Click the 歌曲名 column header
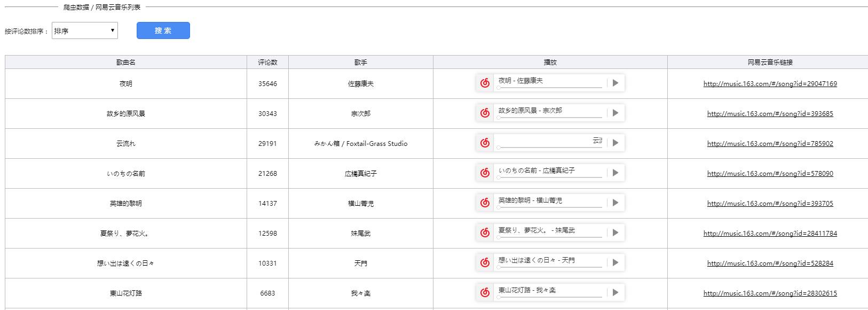868x310 pixels. tap(126, 62)
